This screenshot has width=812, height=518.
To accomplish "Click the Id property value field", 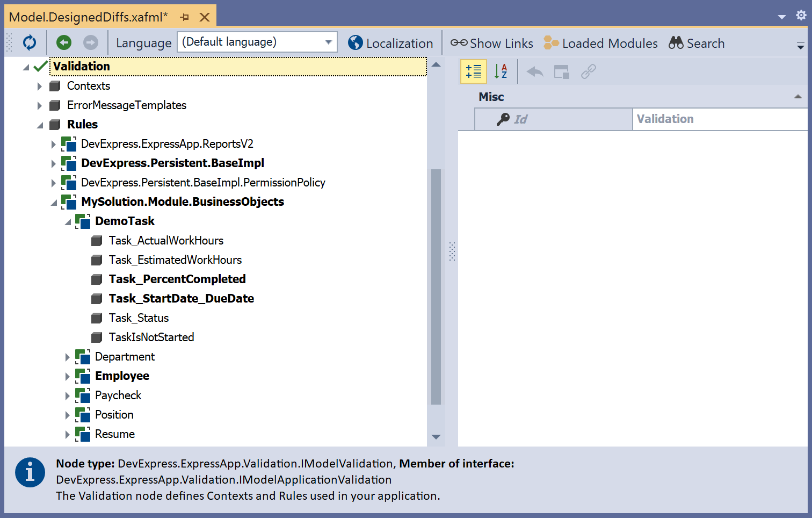I will click(719, 119).
